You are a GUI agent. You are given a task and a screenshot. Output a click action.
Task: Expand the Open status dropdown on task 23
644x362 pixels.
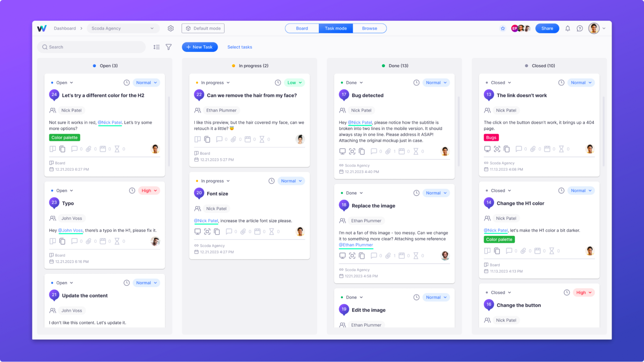pyautogui.click(x=63, y=190)
